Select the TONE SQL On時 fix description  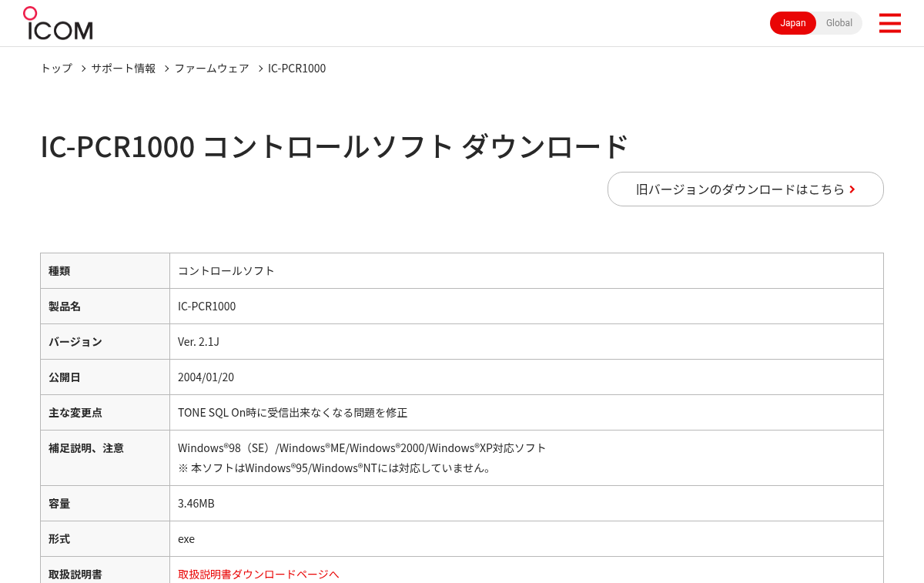click(x=293, y=412)
